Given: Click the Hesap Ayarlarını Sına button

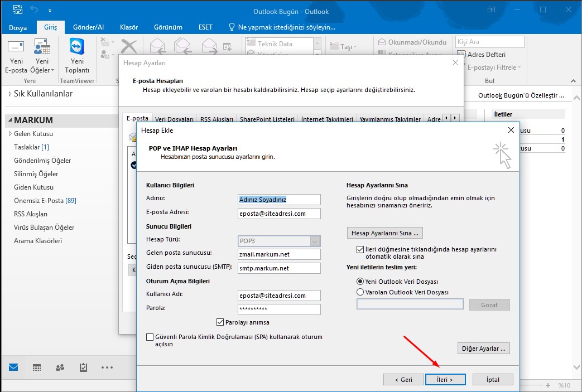Looking at the screenshot, I should (385, 233).
